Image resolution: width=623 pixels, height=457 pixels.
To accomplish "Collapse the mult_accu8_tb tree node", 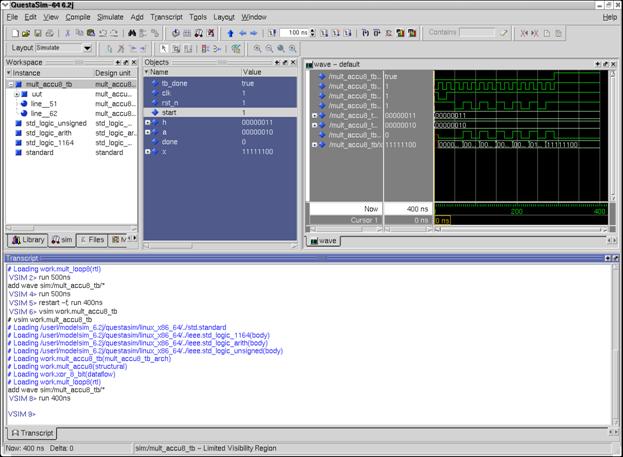I will tap(10, 84).
